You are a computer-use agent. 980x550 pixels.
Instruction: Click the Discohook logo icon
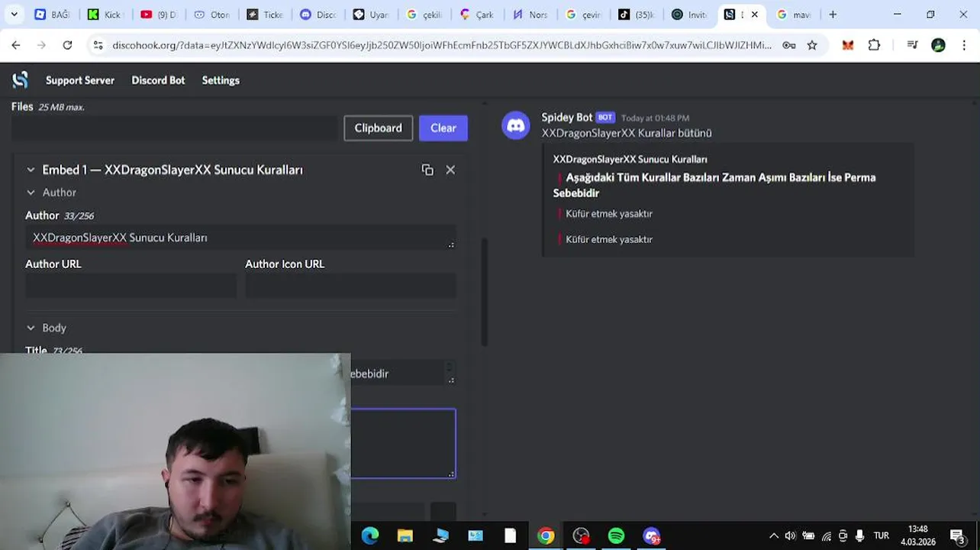(x=21, y=79)
